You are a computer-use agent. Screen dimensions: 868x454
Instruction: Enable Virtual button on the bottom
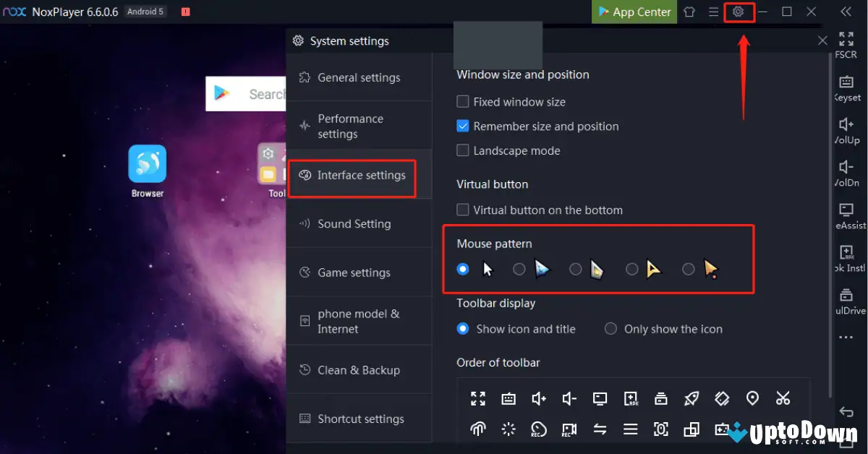pos(462,210)
